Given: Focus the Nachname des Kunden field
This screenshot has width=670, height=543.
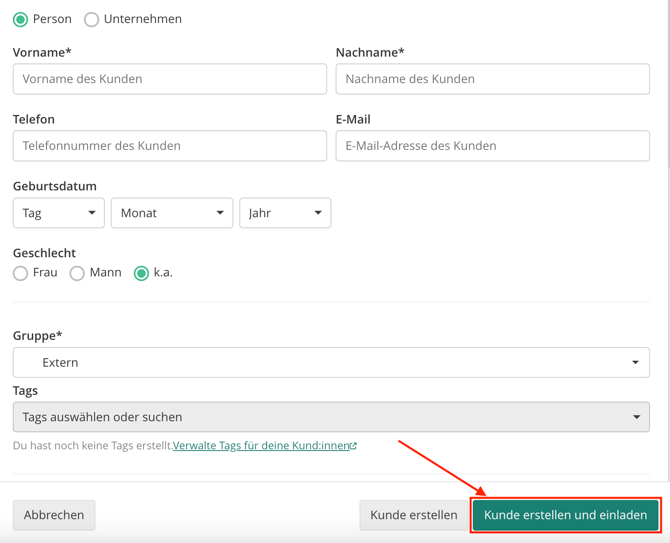Looking at the screenshot, I should [493, 79].
